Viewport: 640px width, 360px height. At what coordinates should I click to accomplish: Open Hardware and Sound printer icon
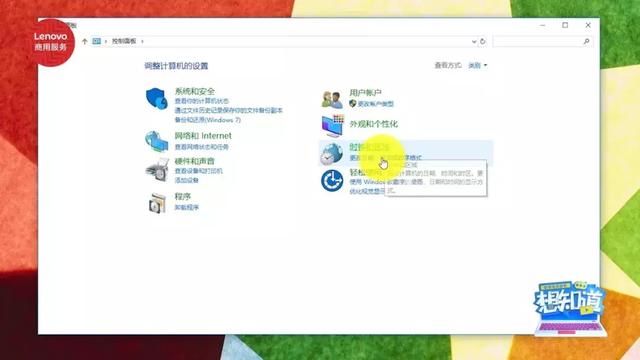pos(157,169)
